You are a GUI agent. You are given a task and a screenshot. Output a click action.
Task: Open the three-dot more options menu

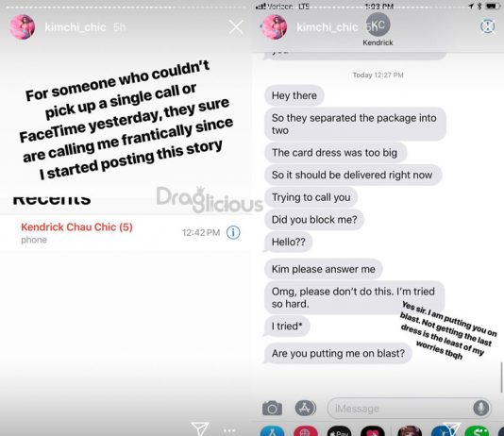pyautogui.click(x=229, y=430)
